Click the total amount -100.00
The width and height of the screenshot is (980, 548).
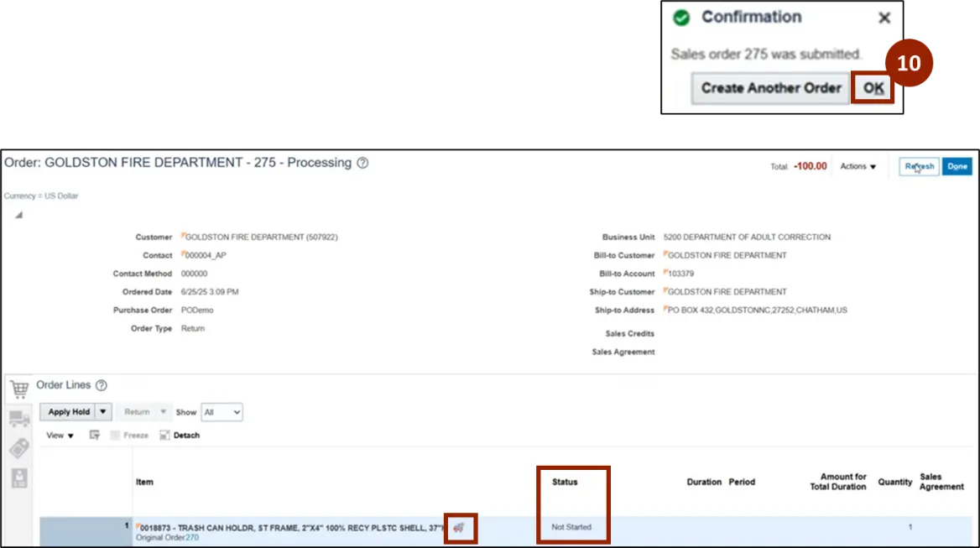tap(810, 166)
